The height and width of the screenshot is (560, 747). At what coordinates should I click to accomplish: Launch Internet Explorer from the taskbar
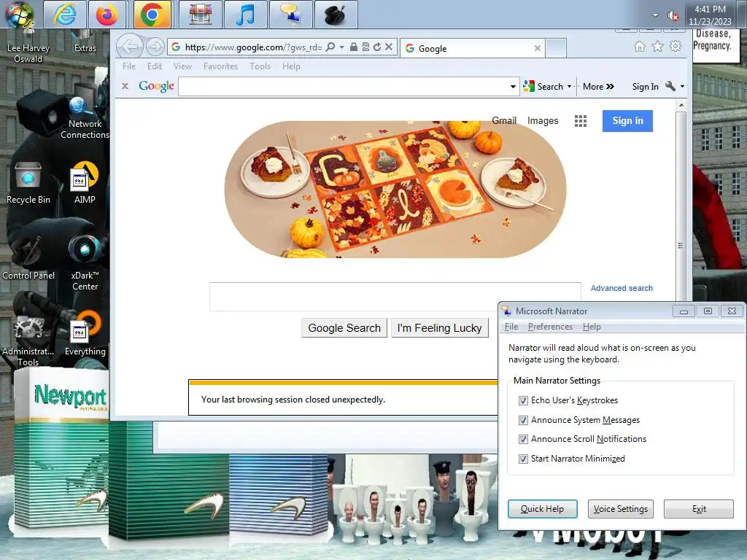(65, 15)
